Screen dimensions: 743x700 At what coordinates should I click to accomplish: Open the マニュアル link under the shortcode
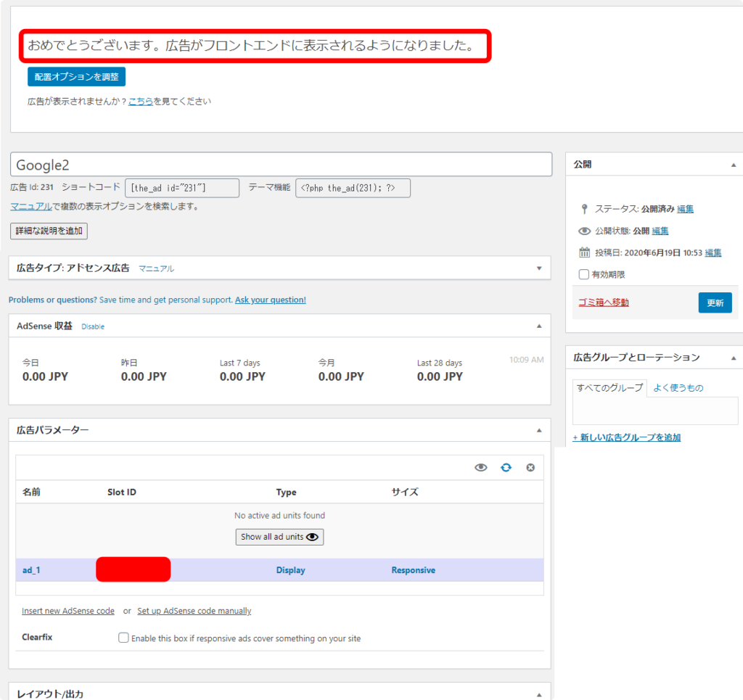[x=31, y=206]
